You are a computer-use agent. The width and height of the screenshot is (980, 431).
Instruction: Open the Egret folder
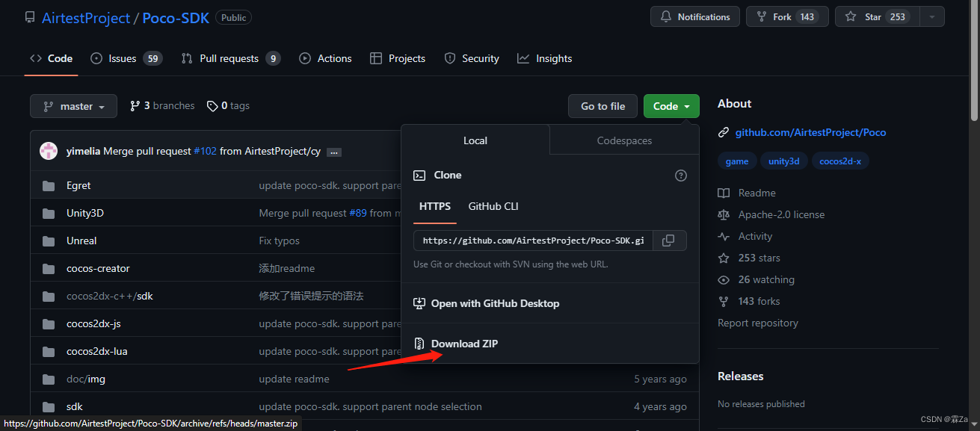78,185
